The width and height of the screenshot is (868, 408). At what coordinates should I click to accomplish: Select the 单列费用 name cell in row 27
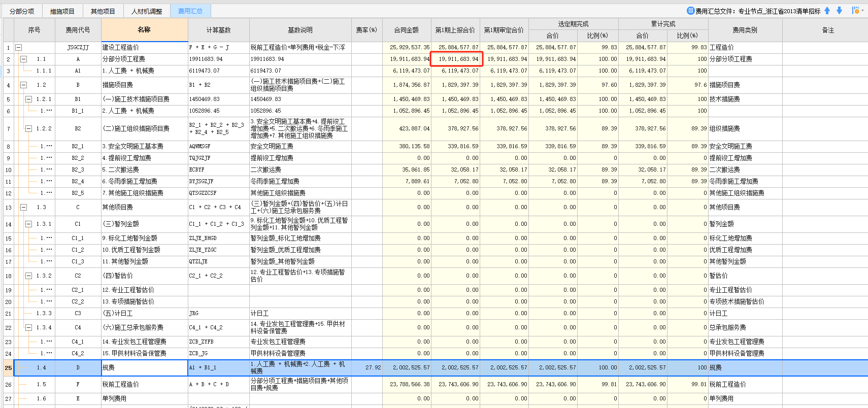(145, 398)
